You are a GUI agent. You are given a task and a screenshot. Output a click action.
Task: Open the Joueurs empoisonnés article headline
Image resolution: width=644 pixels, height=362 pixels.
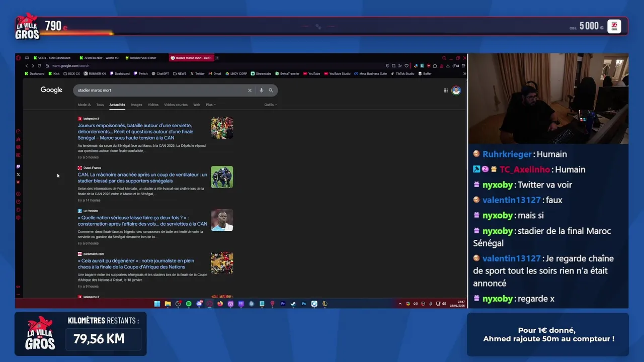click(135, 131)
